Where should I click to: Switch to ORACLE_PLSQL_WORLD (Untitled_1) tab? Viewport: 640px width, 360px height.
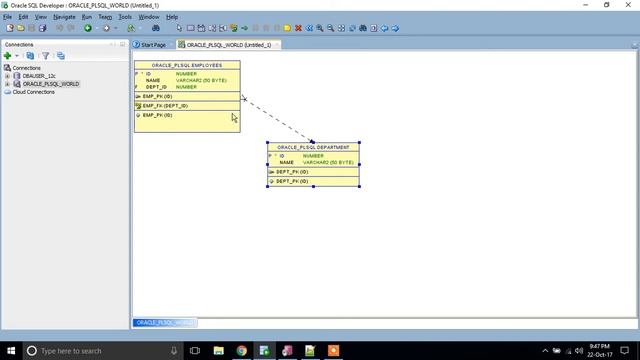coord(229,45)
